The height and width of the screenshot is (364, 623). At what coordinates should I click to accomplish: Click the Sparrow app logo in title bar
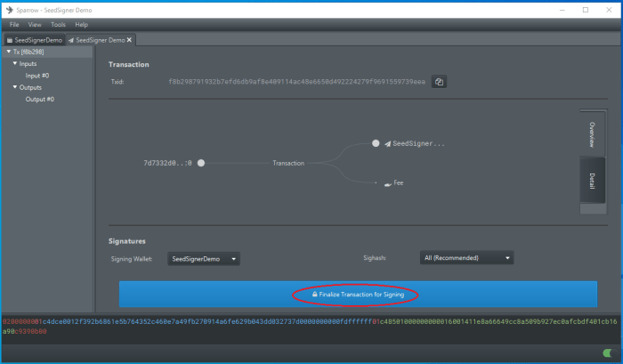(9, 10)
